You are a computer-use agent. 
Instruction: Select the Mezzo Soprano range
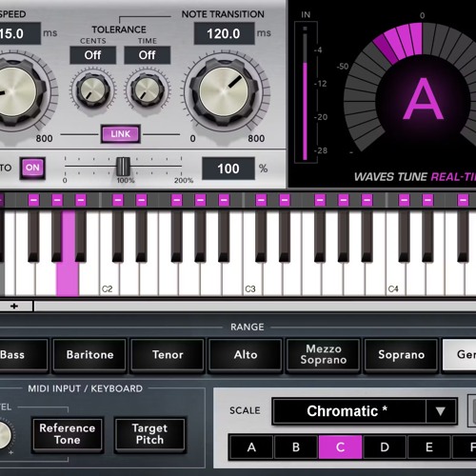pyautogui.click(x=324, y=354)
